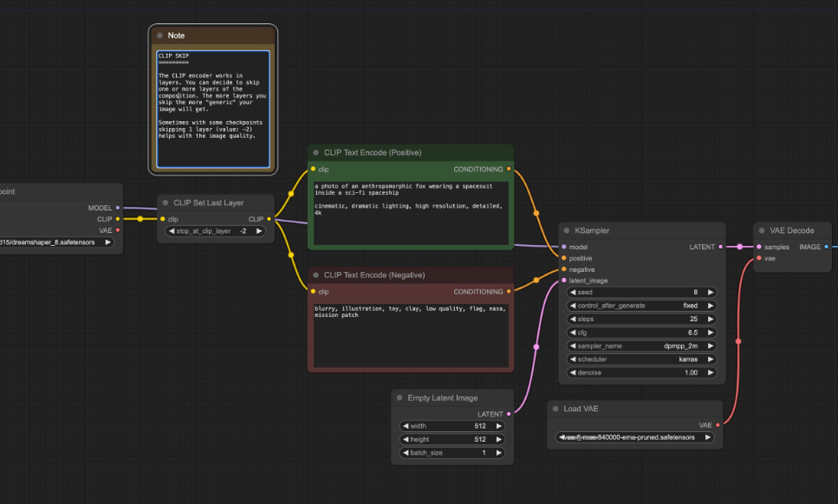Click CLIP output port of CLIP Set Last Layer

click(x=269, y=219)
